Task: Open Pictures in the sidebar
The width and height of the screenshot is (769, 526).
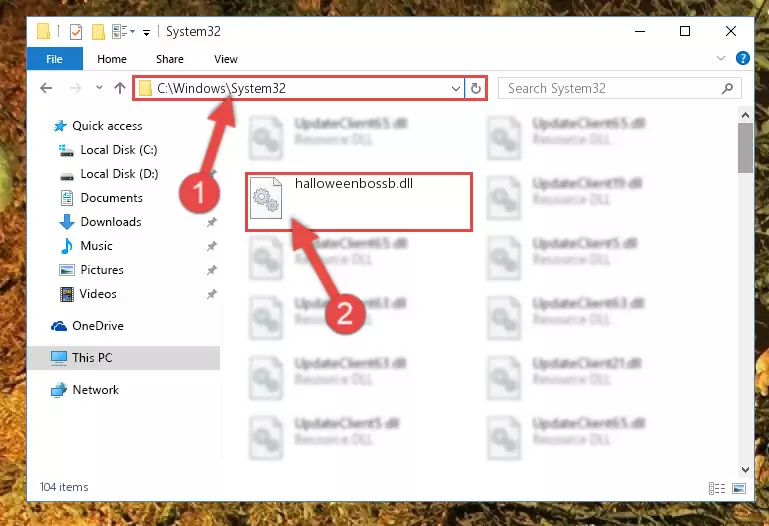Action: [102, 270]
